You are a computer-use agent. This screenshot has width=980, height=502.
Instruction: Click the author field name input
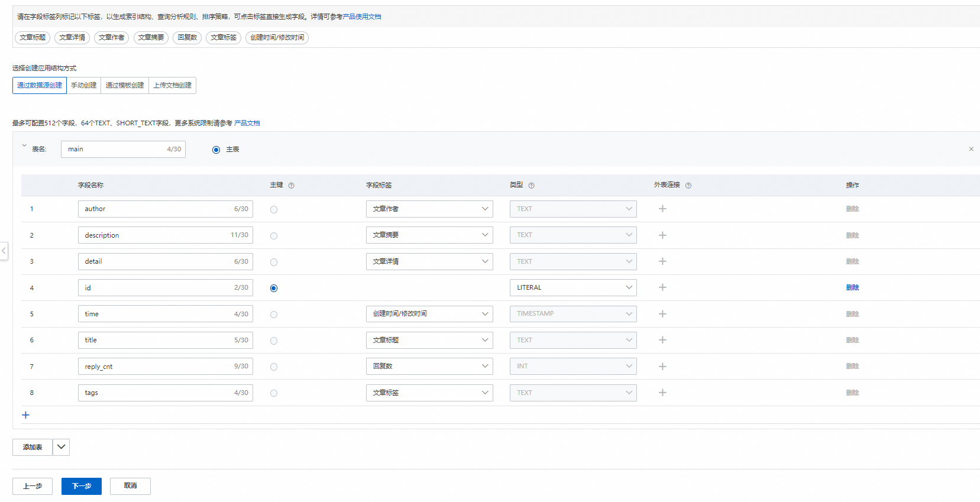pyautogui.click(x=166, y=209)
